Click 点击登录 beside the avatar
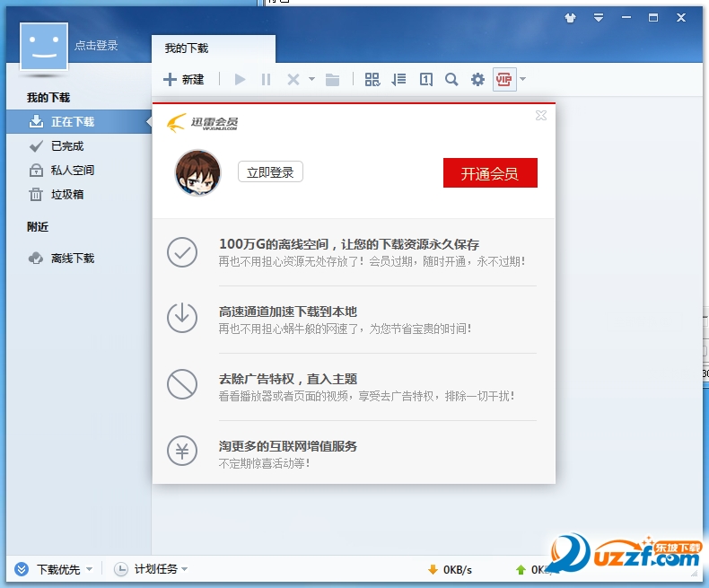The width and height of the screenshot is (709, 588). pos(96,45)
